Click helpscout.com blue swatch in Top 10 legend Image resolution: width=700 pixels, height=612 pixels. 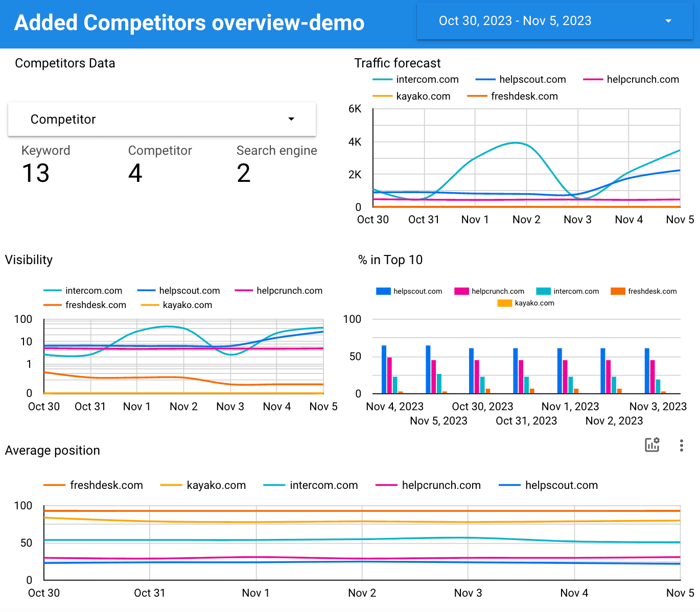[383, 291]
